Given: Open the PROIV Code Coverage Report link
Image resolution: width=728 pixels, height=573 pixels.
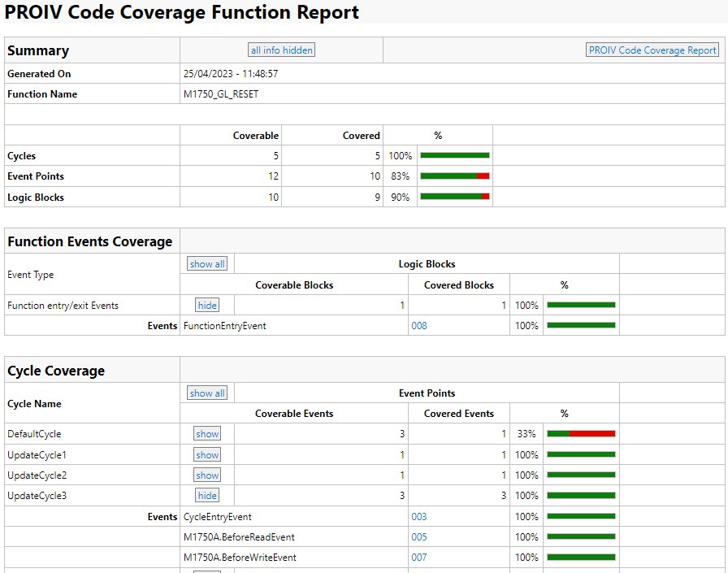Looking at the screenshot, I should pos(652,50).
